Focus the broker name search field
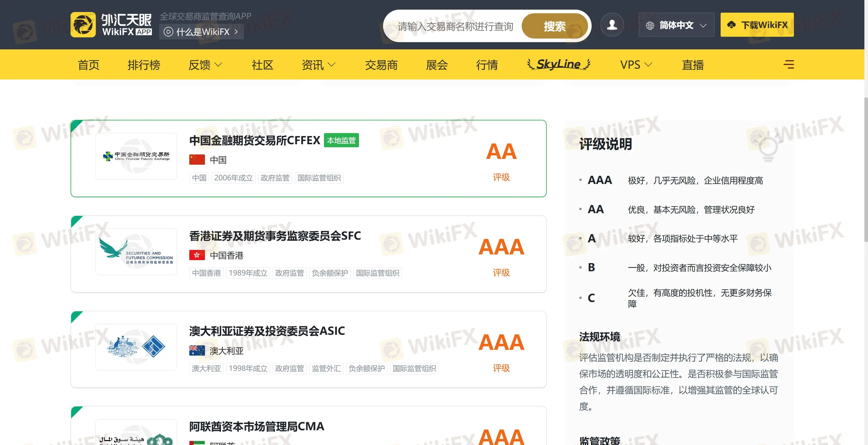868x445 pixels. [455, 26]
